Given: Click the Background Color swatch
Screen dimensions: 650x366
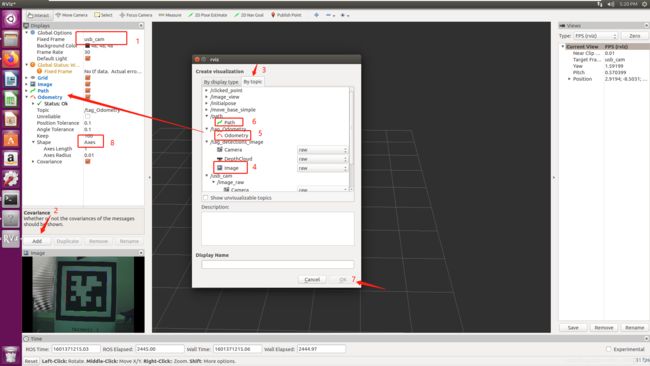Looking at the screenshot, I should 87,46.
